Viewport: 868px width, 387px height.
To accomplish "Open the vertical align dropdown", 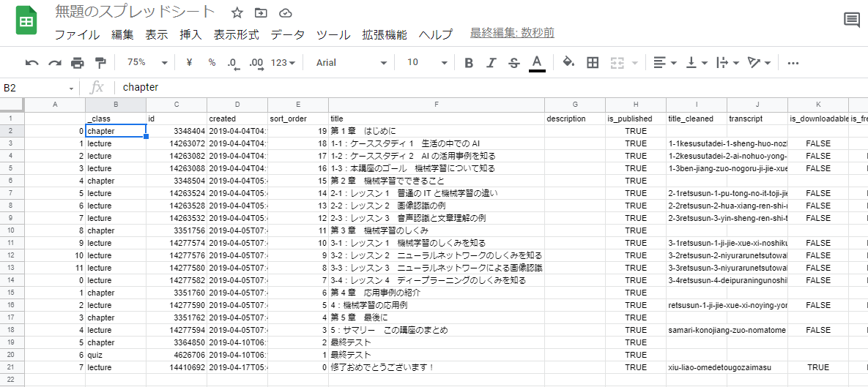I will pyautogui.click(x=697, y=62).
